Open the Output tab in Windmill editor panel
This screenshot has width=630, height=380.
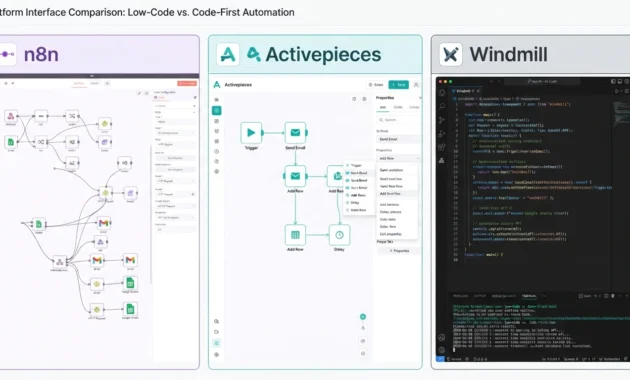pos(480,296)
